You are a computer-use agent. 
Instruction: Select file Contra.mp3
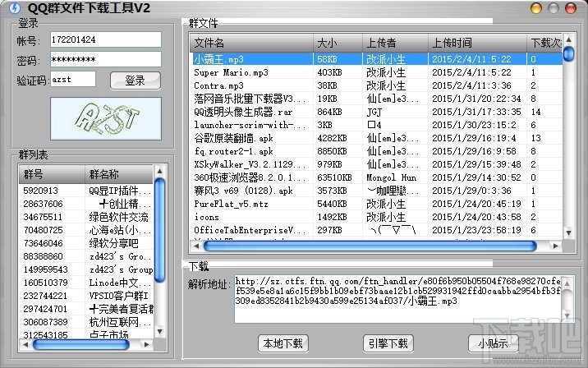point(376,85)
